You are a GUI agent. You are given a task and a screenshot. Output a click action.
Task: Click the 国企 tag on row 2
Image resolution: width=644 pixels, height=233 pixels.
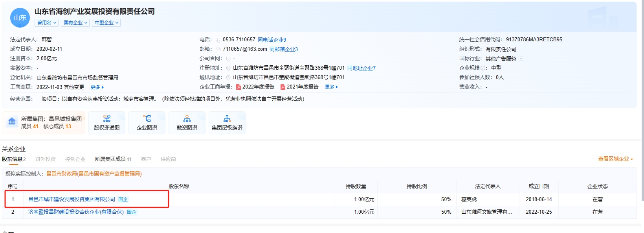(x=132, y=212)
